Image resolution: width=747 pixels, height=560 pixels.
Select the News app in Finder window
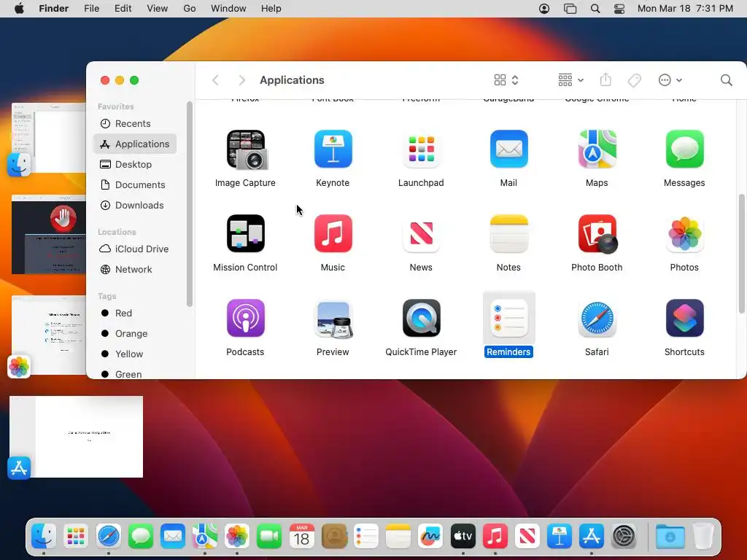pos(421,233)
